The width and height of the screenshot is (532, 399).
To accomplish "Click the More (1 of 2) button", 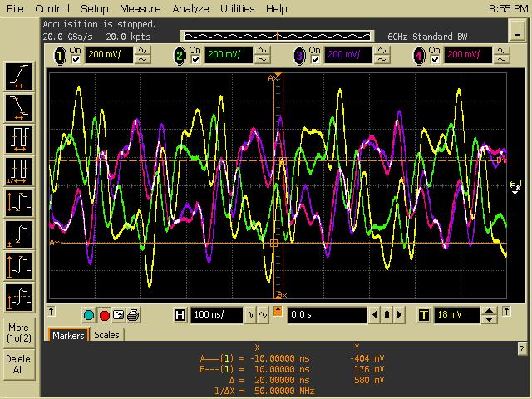I will click(x=18, y=333).
